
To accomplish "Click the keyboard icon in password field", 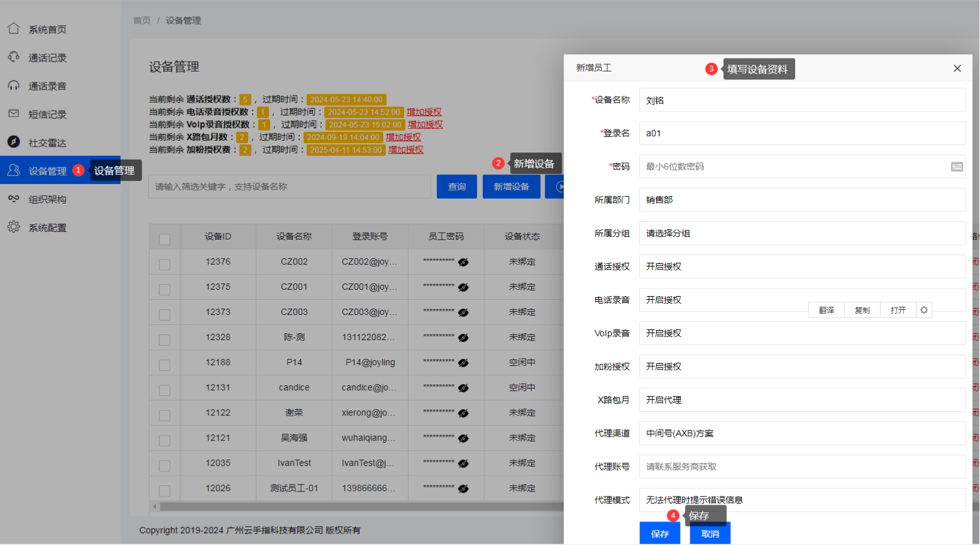I will [957, 167].
